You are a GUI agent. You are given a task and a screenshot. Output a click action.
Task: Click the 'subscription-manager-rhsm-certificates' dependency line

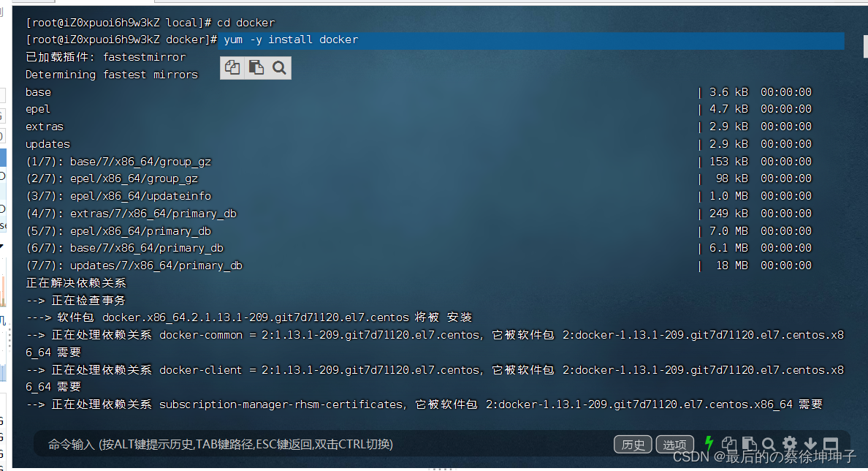[424, 404]
